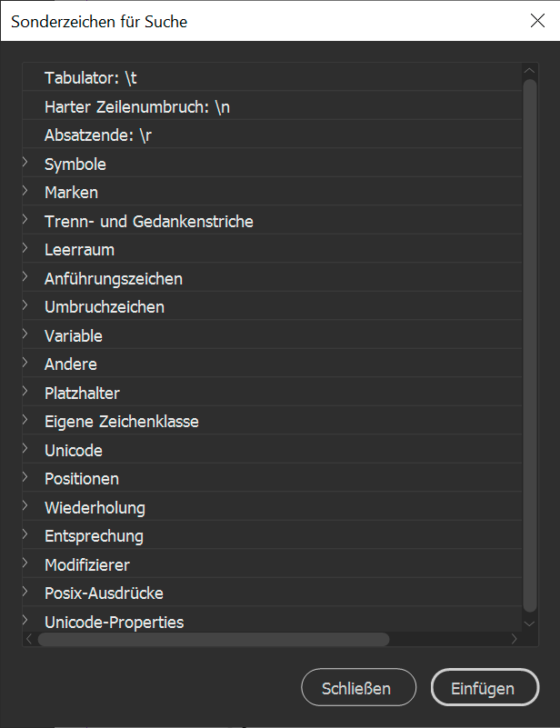Expand the Trenn- und Gedankenstriche chevron

tap(25, 219)
